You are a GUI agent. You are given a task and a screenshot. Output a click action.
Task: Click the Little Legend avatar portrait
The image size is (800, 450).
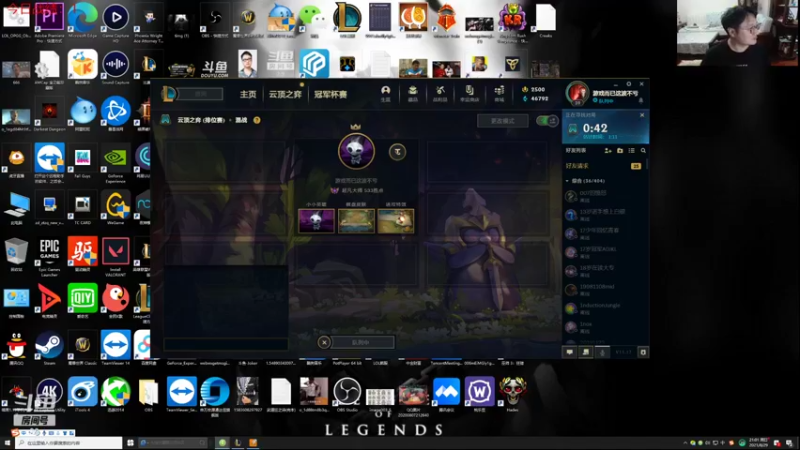pyautogui.click(x=356, y=151)
